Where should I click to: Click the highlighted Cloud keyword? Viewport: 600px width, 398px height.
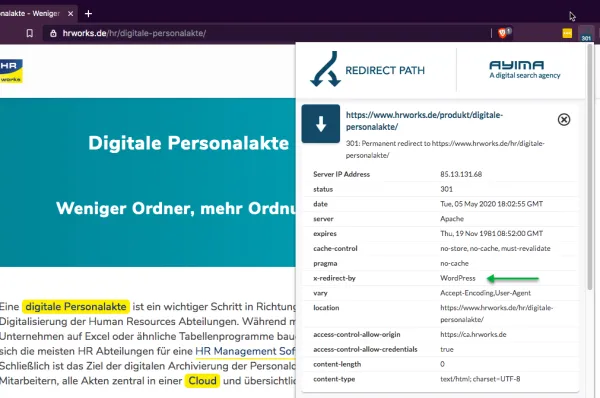tap(202, 381)
